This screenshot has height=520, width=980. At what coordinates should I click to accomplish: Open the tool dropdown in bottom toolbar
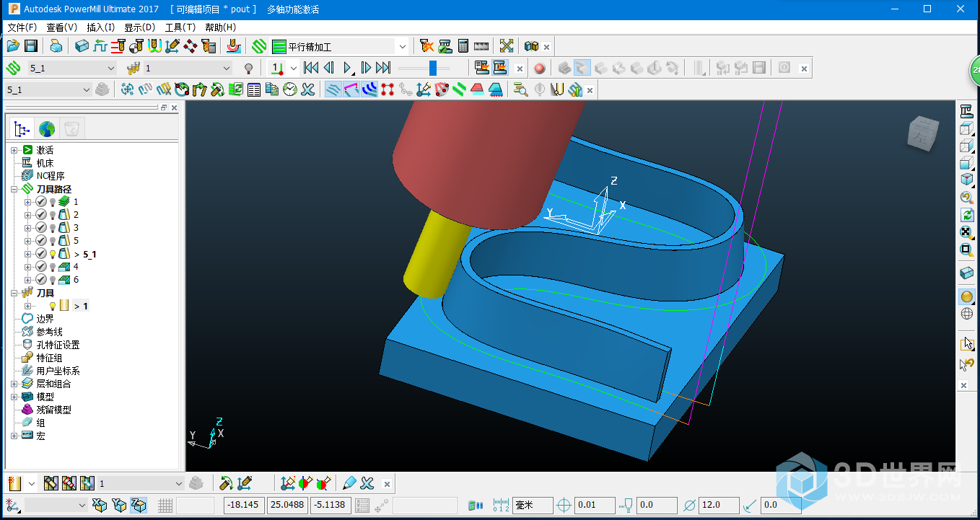[179, 483]
